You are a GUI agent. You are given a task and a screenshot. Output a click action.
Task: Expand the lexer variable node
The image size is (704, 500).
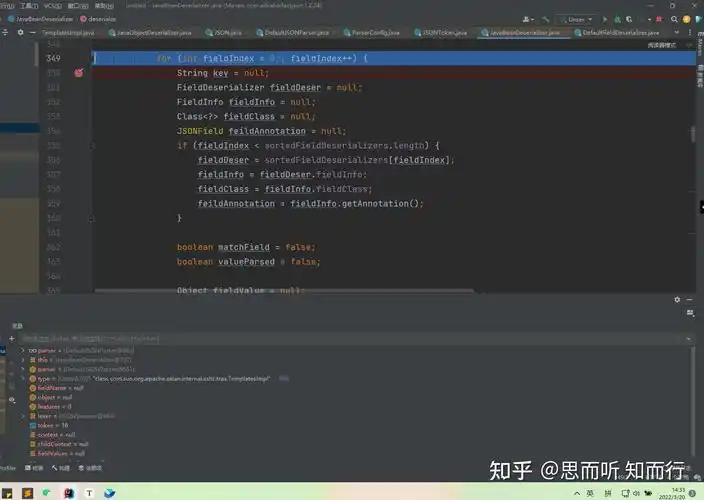23,416
